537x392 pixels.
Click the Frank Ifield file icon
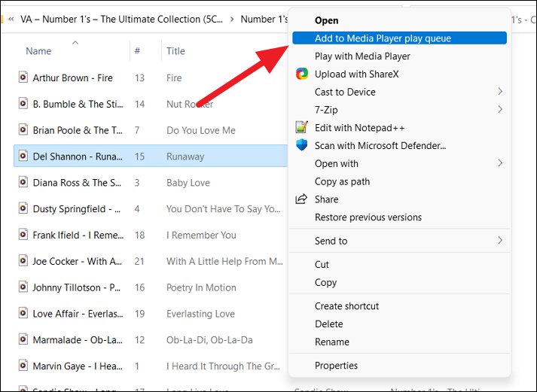[23, 235]
